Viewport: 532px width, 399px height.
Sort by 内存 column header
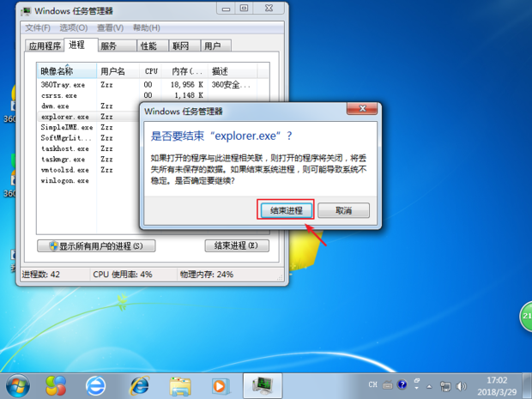[185, 71]
